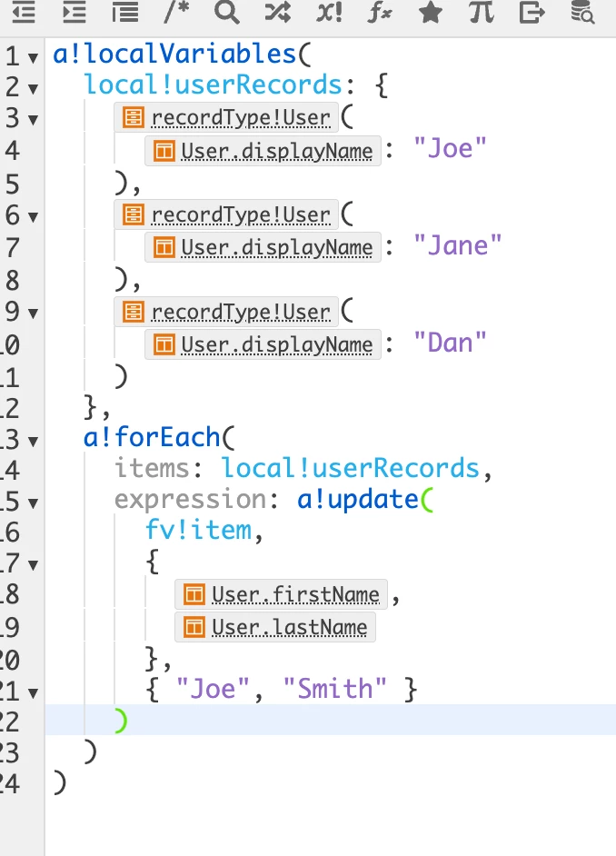The height and width of the screenshot is (856, 616).
Task: Click the record icon on line 3 recordType!User
Action: tap(134, 117)
